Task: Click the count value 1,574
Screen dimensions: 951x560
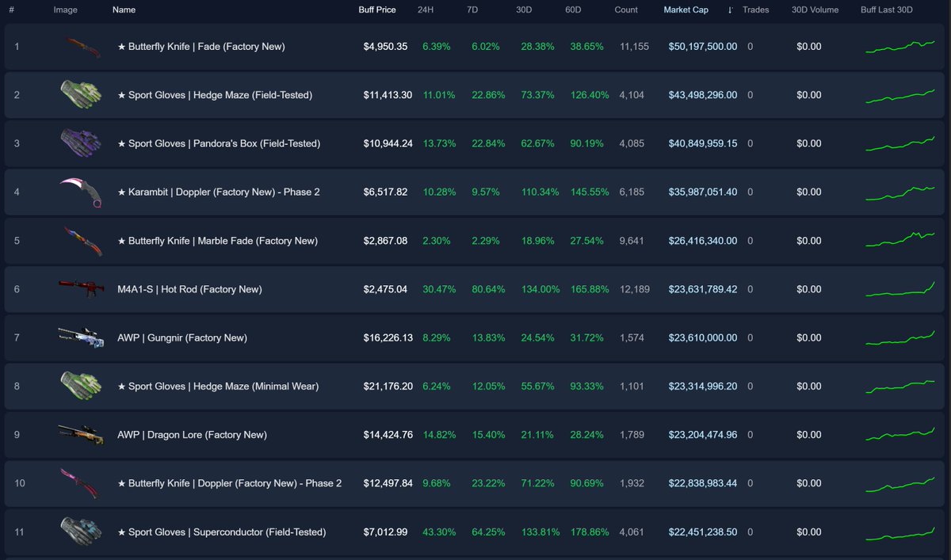Action: [632, 337]
